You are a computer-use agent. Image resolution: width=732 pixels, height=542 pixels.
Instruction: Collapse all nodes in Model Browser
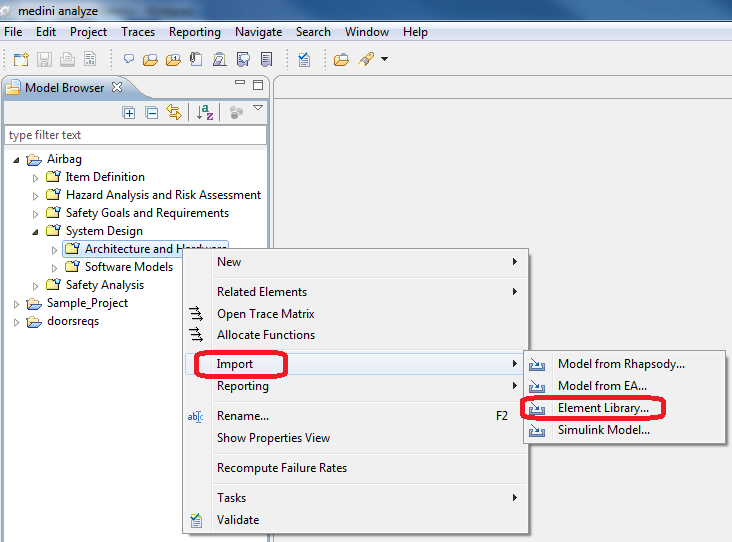click(152, 113)
